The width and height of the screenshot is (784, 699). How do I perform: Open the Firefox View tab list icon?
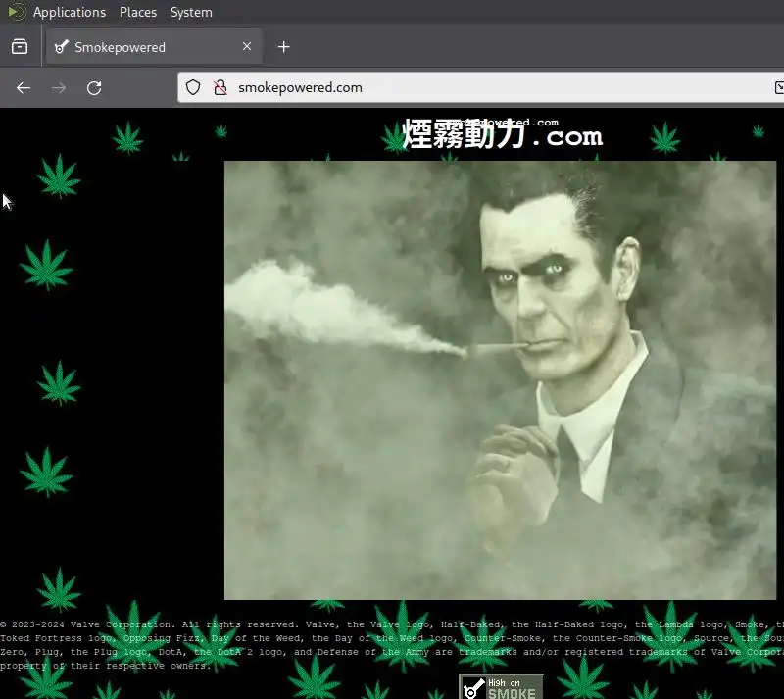click(x=20, y=47)
